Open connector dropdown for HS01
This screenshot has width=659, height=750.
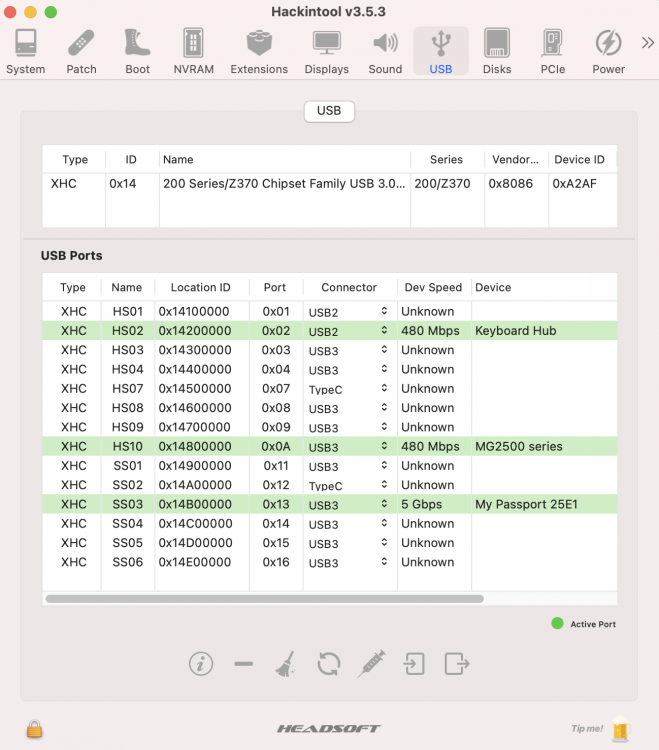pos(384,311)
